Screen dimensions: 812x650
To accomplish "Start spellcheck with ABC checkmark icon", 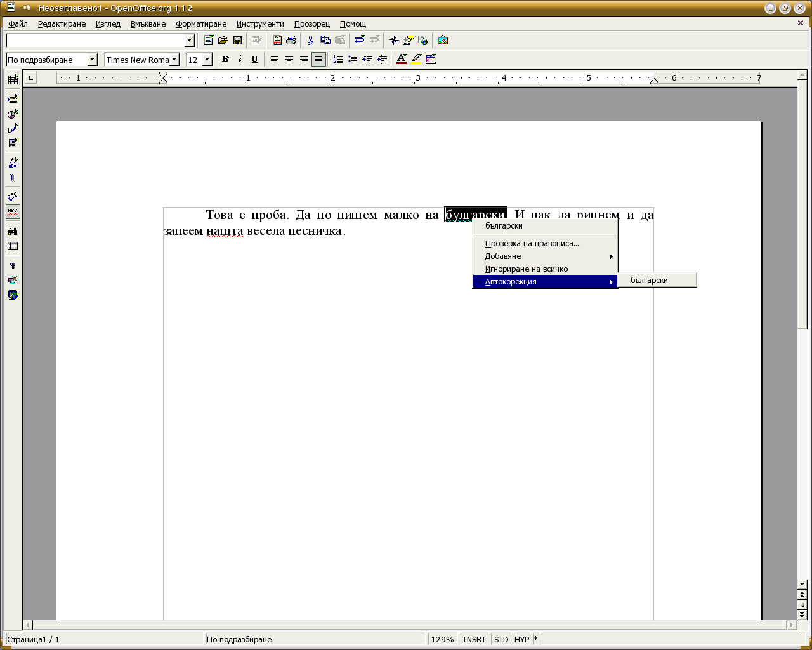I will [x=13, y=197].
